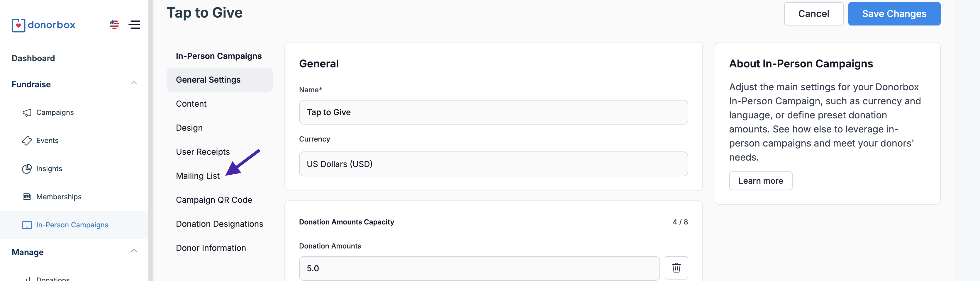Delete the 5.0 donation amount
The width and height of the screenshot is (980, 281).
coord(676,268)
